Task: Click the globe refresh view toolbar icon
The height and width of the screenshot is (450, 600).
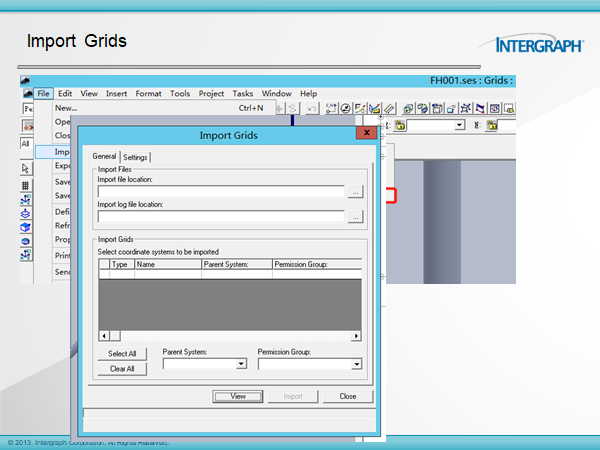Action: [422, 109]
